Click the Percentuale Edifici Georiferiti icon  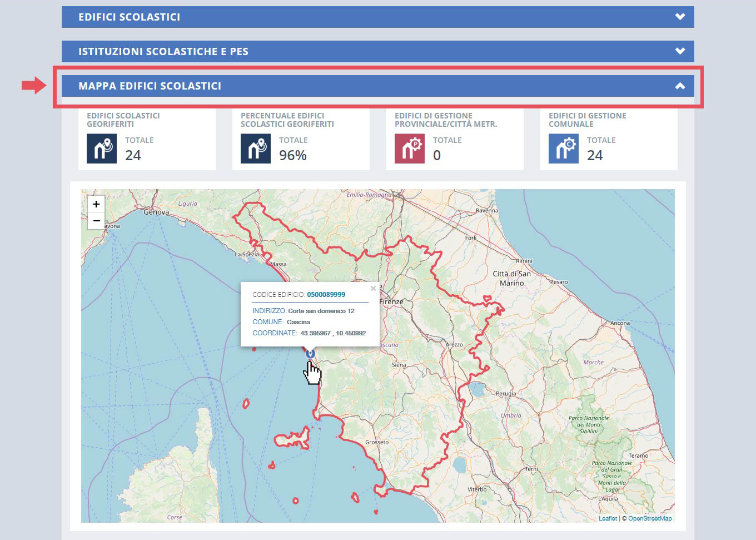(255, 148)
